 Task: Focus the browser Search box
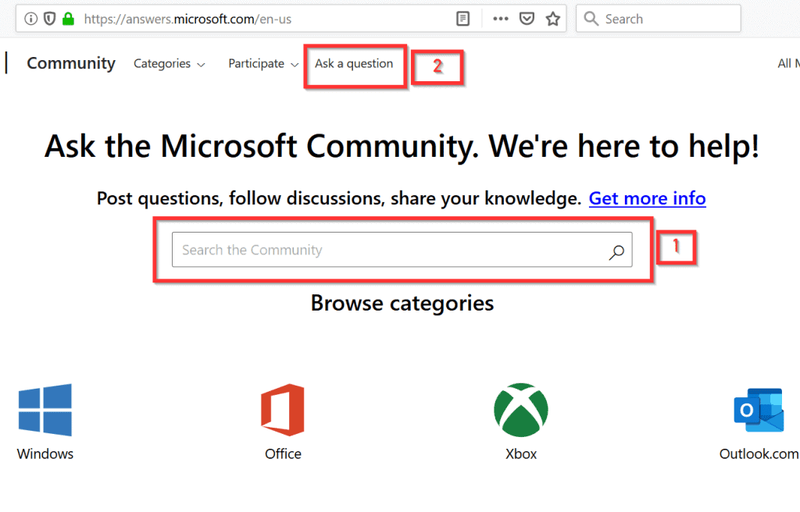(x=658, y=19)
